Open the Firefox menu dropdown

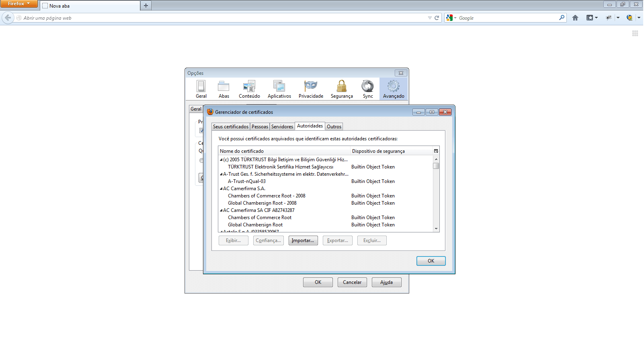19,4
